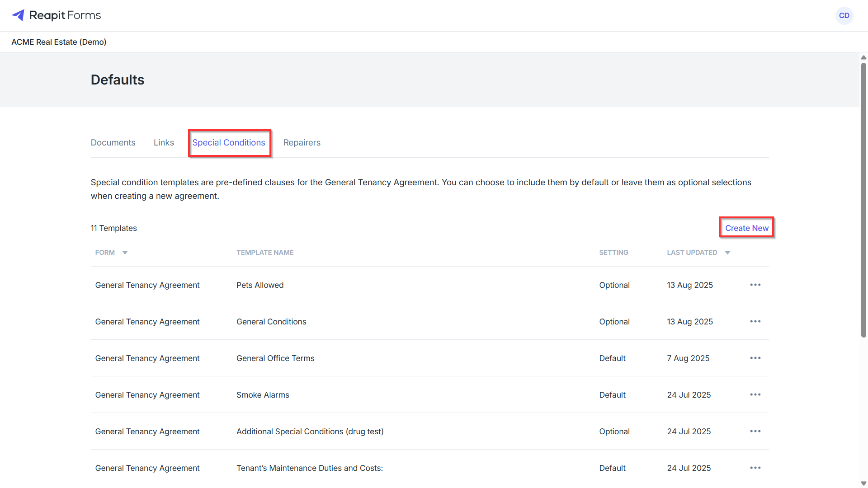Click the Default setting for Smoke Alarms
868x488 pixels.
pyautogui.click(x=613, y=395)
